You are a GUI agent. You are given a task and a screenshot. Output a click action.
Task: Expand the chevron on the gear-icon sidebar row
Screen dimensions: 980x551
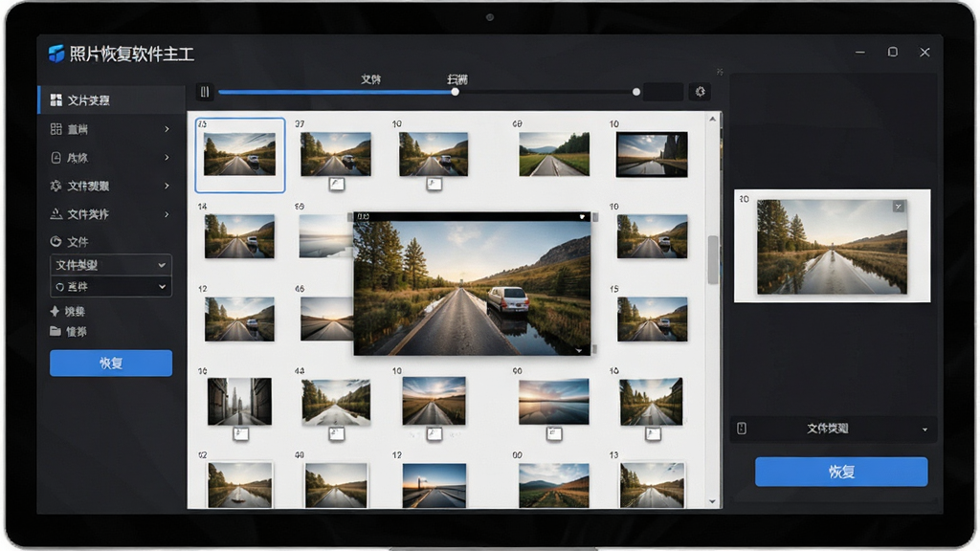pyautogui.click(x=167, y=186)
